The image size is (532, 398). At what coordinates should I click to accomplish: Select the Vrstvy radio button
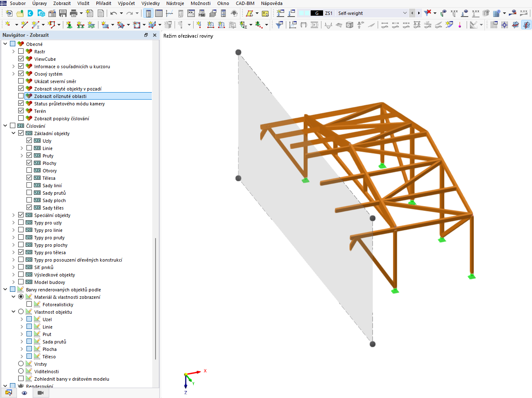point(21,364)
